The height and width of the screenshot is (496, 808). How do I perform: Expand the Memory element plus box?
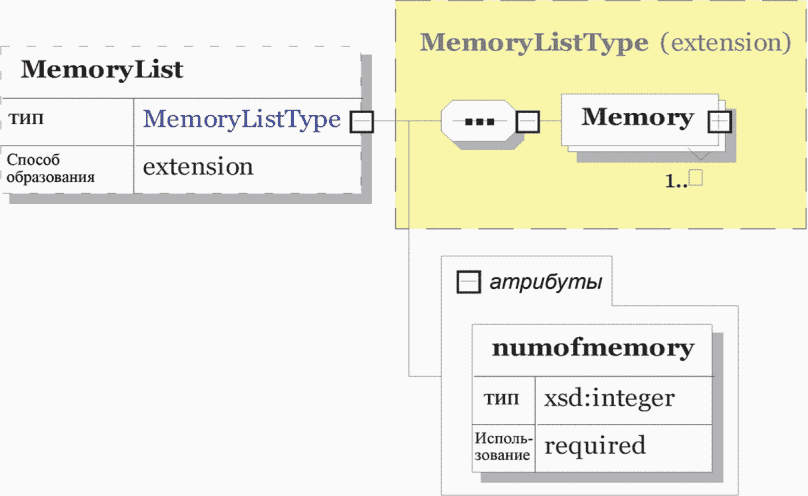click(x=719, y=122)
